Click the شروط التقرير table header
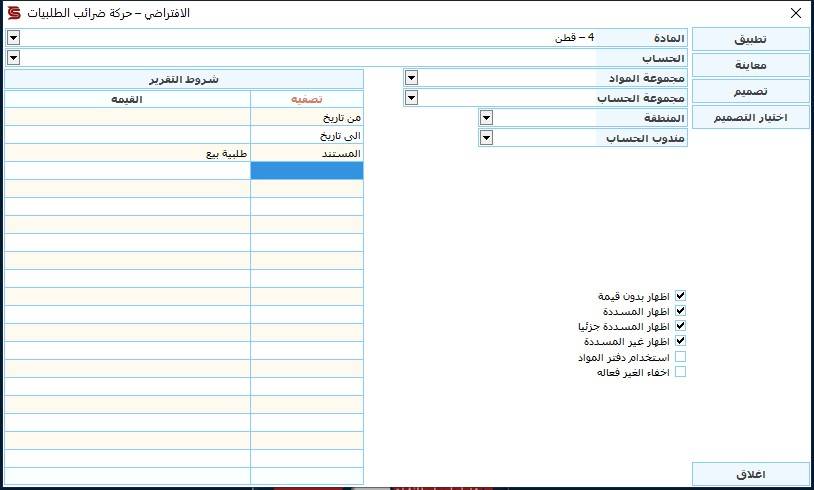Screen dimensions: 814x490 point(184,79)
